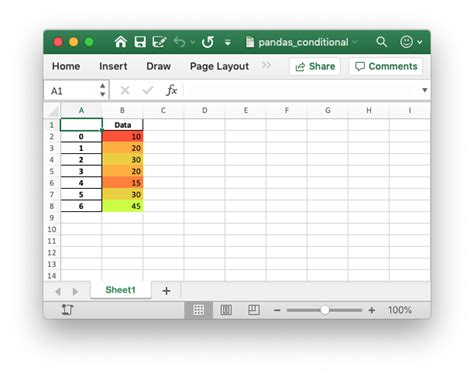The image size is (474, 376).
Task: Redo with the circular arrow icon
Action: click(x=208, y=42)
